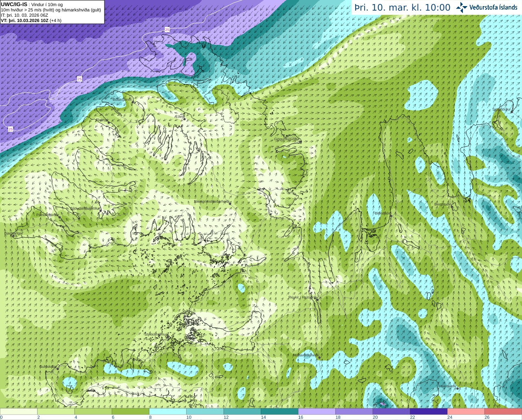Click the 2–4 m/s light green legend swatch
Image resolution: width=522 pixels, height=420 pixels.
(56, 411)
